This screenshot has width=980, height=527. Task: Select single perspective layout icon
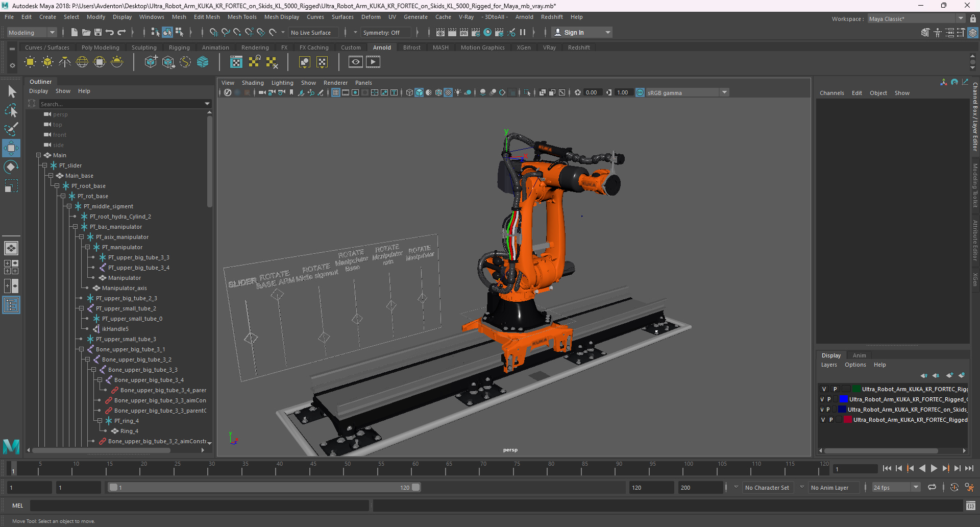point(11,248)
